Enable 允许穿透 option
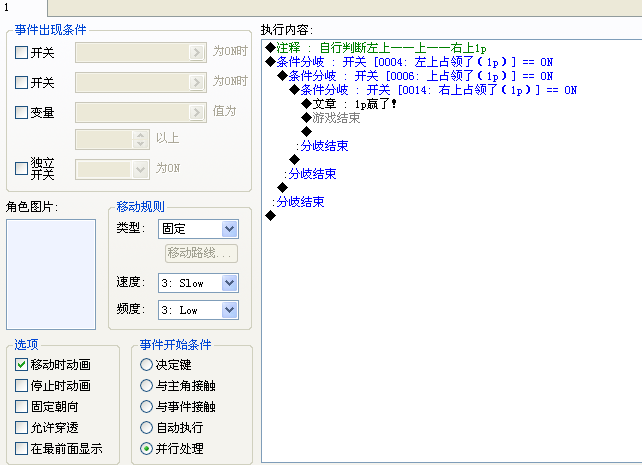Image resolution: width=642 pixels, height=465 pixels. pyautogui.click(x=21, y=427)
